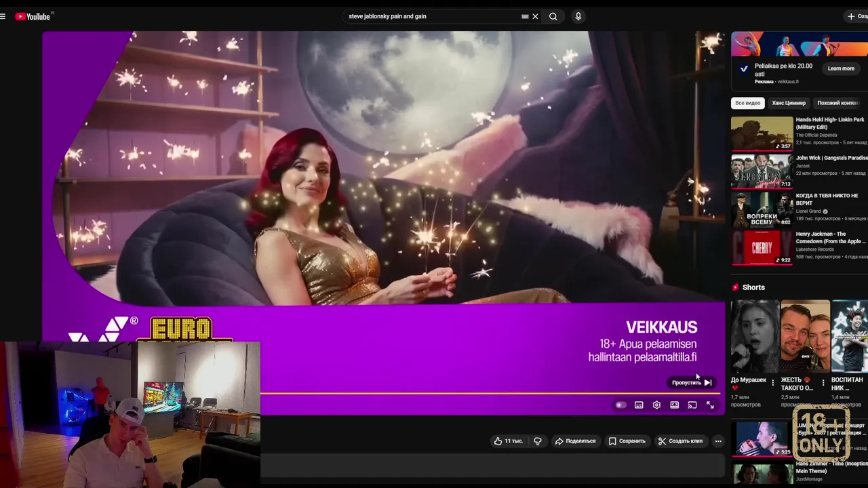
Task: Start voice search with the microphone
Action: coord(578,16)
